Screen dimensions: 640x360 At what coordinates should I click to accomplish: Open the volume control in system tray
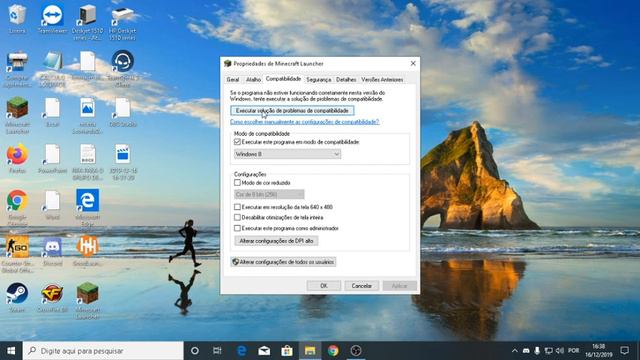560,351
